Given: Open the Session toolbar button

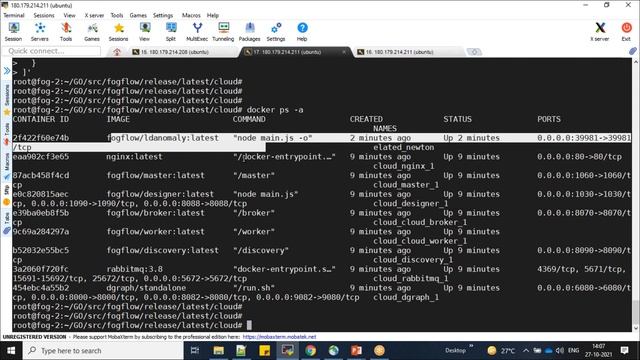Looking at the screenshot, I should [x=13, y=32].
